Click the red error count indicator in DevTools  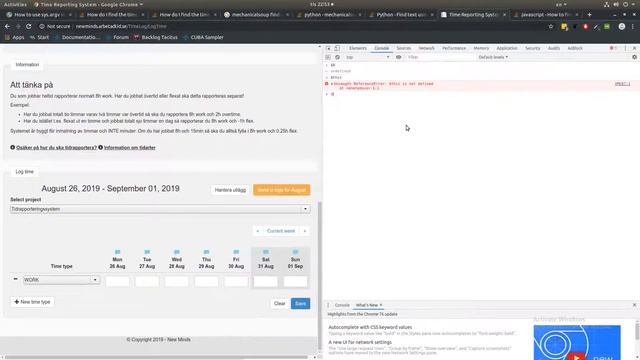pos(613,48)
